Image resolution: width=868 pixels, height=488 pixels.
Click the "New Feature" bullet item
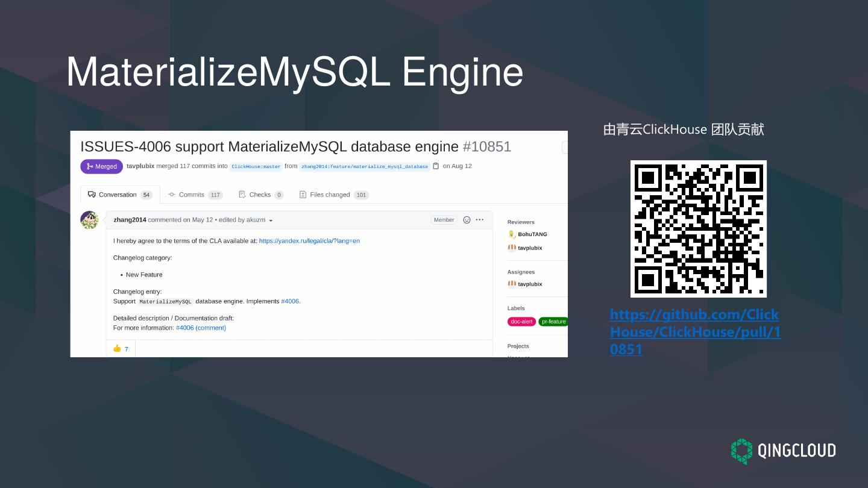pyautogui.click(x=144, y=275)
